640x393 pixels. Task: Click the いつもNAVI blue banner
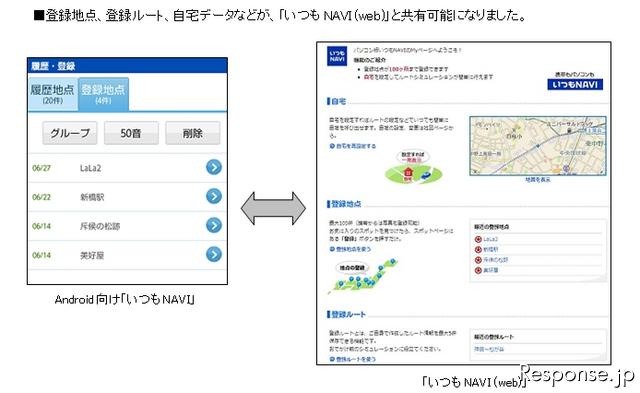[575, 84]
